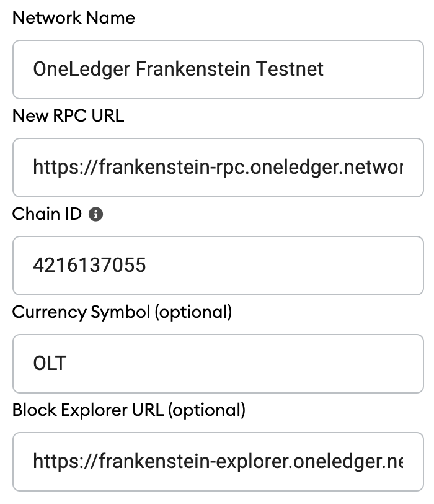Click the OLT symbol text
This screenshot has width=434, height=504.
50,364
